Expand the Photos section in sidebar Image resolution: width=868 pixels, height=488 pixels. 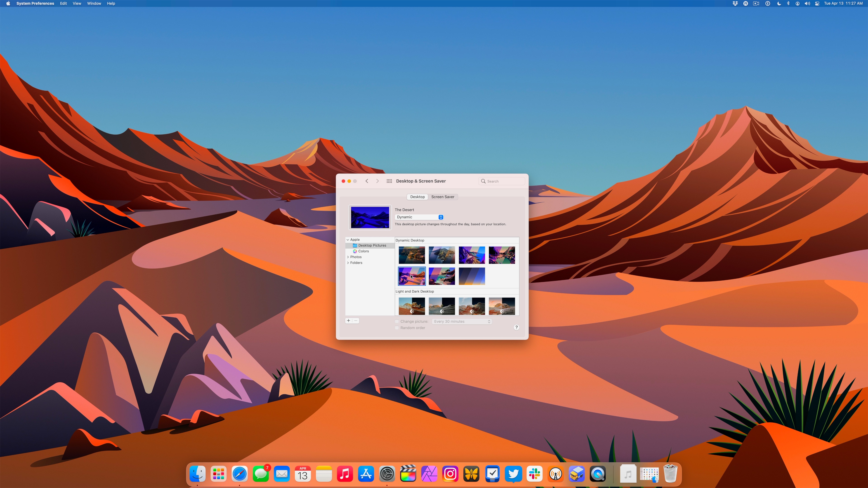pyautogui.click(x=348, y=257)
